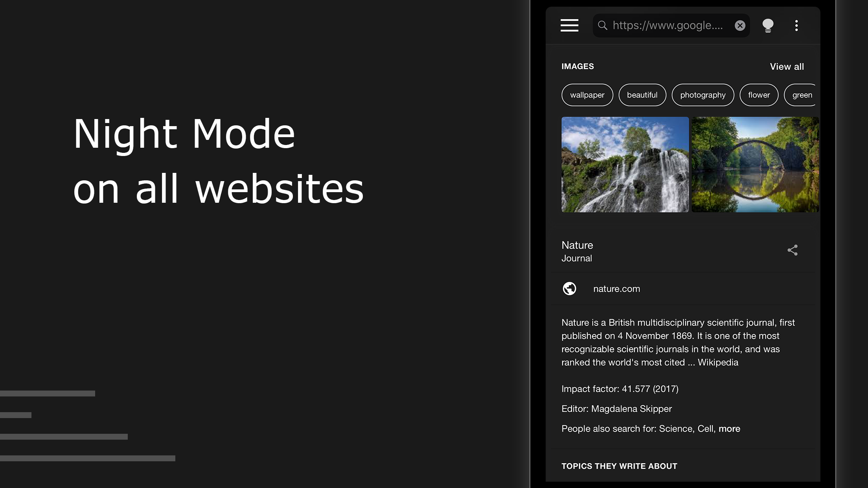
Task: Click the globe icon beside nature.com
Action: (569, 289)
